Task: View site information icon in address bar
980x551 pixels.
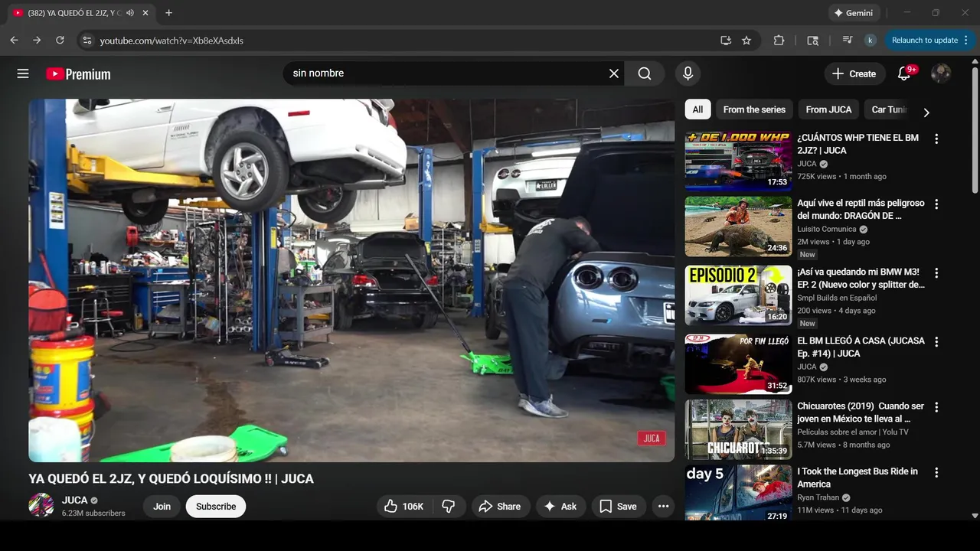Action: 87,41
